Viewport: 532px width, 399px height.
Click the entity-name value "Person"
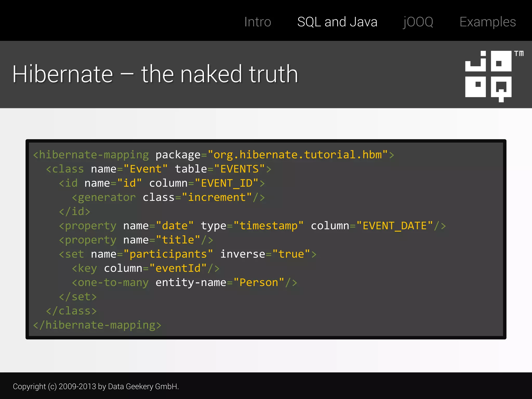(x=259, y=283)
